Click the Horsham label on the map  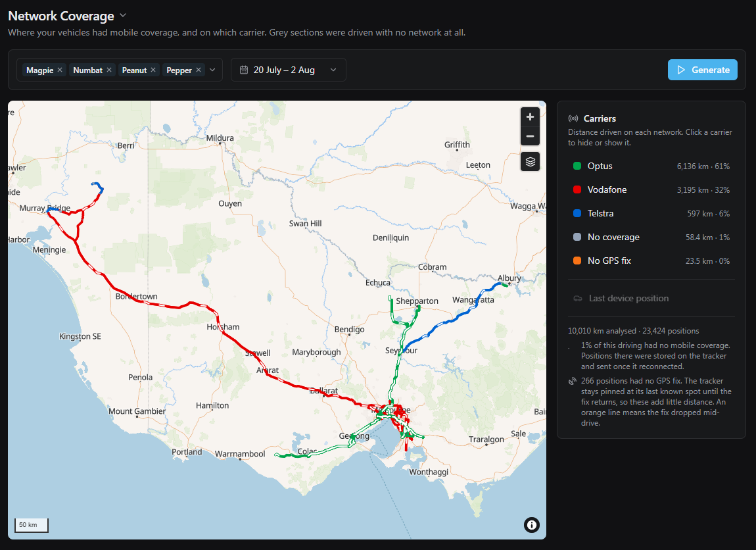point(224,327)
